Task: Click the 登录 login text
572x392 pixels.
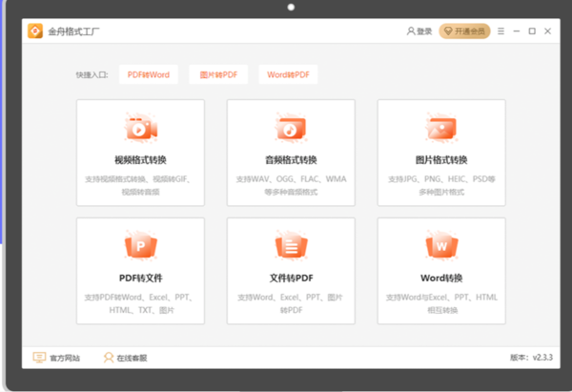Action: 424,31
